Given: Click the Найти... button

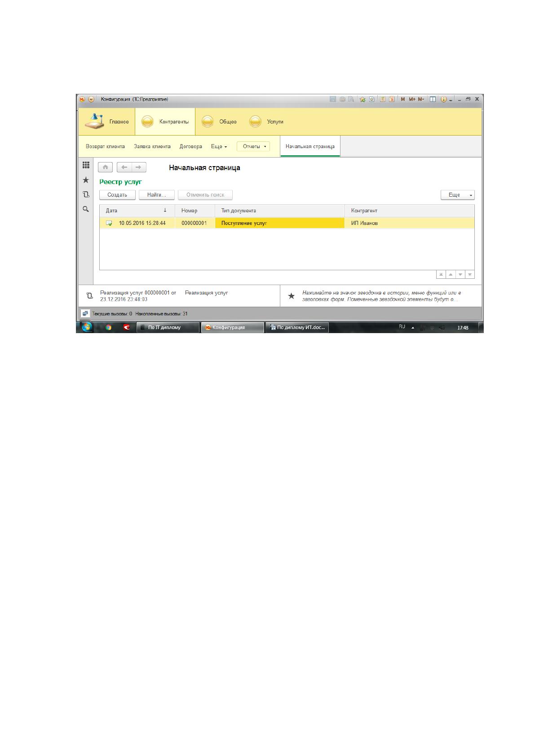Looking at the screenshot, I should (x=157, y=195).
